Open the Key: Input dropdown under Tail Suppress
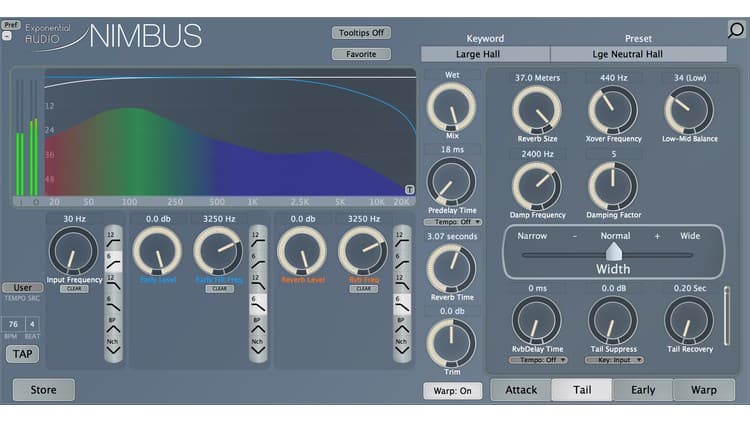This screenshot has width=750, height=422. pos(613,360)
